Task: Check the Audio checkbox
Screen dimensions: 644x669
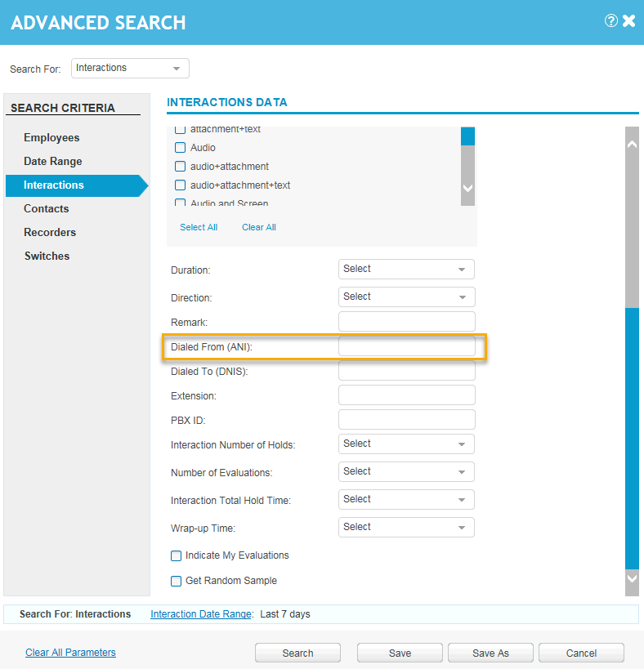Action: click(x=181, y=148)
